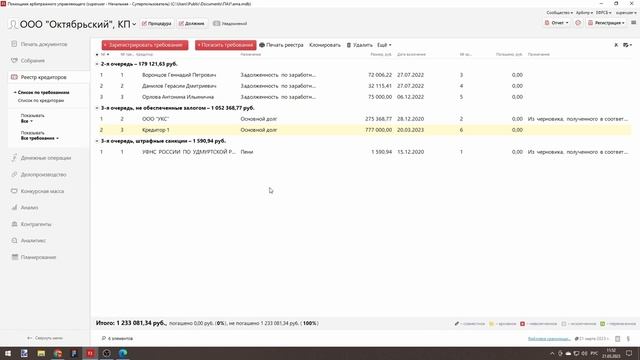This screenshot has width=640, height=360.
Task: Click the round icon next to Отчет
Action: [578, 23]
